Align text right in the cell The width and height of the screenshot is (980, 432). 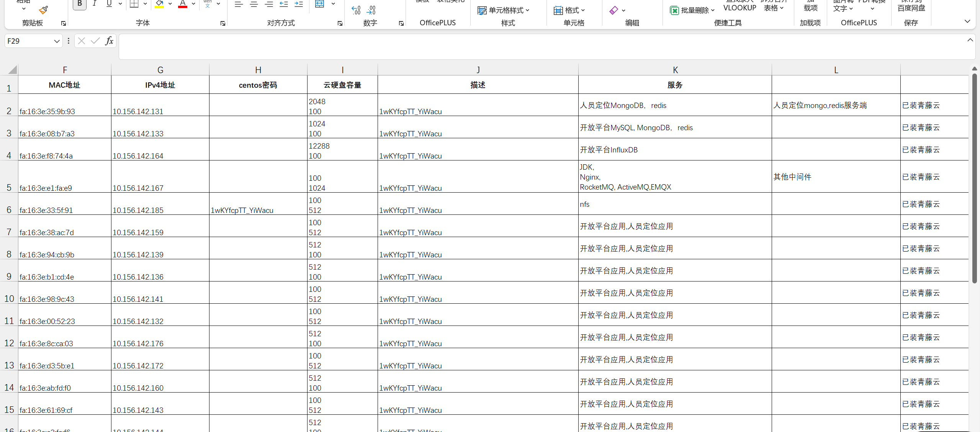pyautogui.click(x=269, y=4)
